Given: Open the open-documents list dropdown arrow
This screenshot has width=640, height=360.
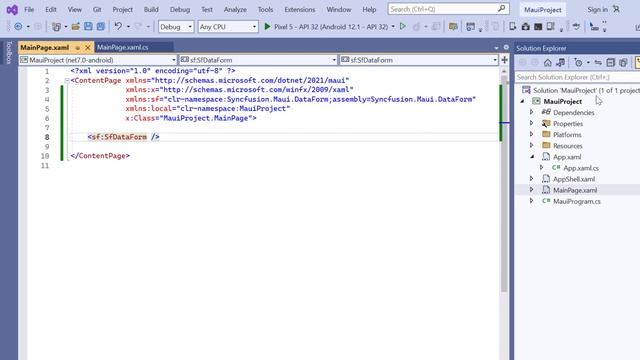Looking at the screenshot, I should (x=496, y=48).
